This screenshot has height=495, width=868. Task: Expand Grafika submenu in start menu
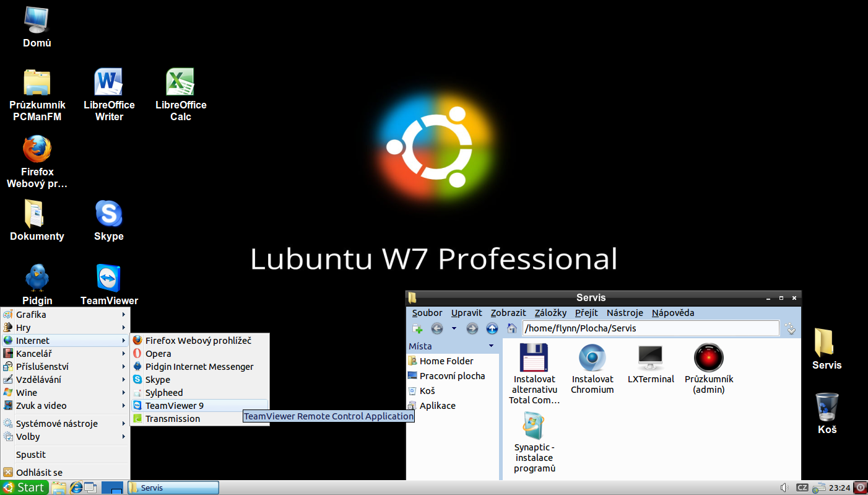(x=65, y=315)
